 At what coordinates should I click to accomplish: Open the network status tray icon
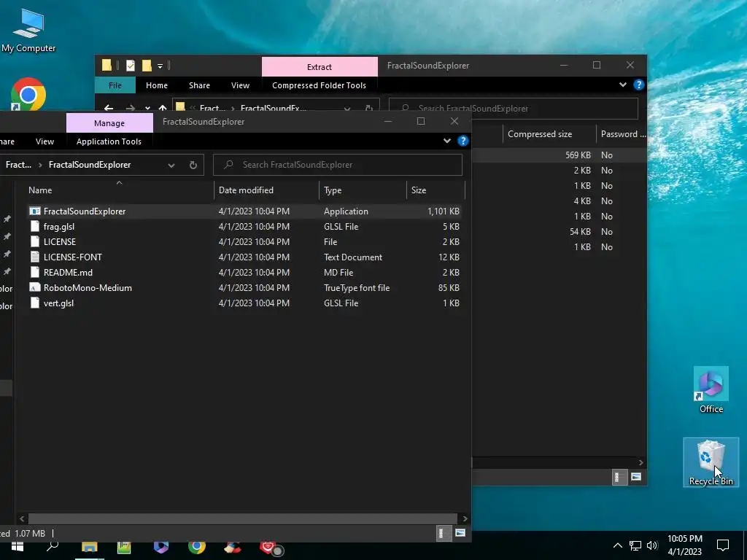coord(635,545)
